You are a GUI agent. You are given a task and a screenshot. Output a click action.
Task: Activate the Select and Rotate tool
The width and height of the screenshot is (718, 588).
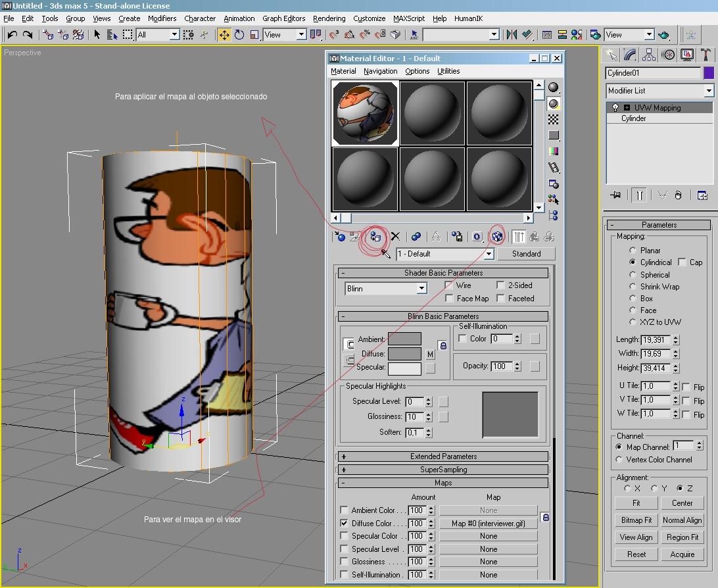point(239,35)
